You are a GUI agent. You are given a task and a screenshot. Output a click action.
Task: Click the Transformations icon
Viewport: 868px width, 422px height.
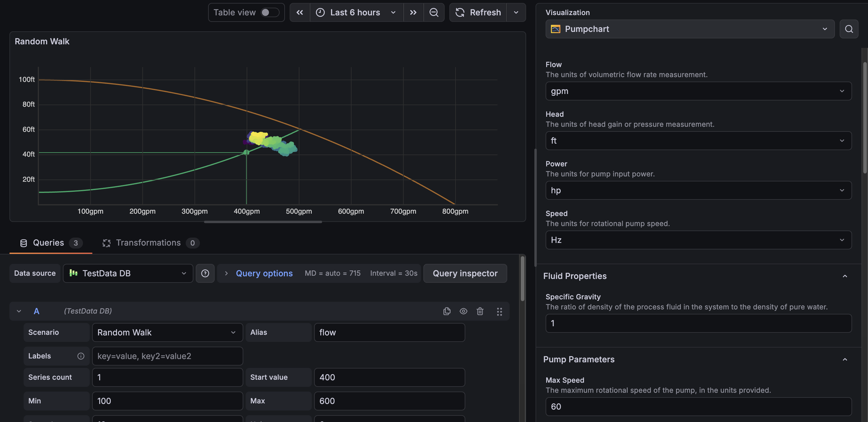click(x=107, y=243)
